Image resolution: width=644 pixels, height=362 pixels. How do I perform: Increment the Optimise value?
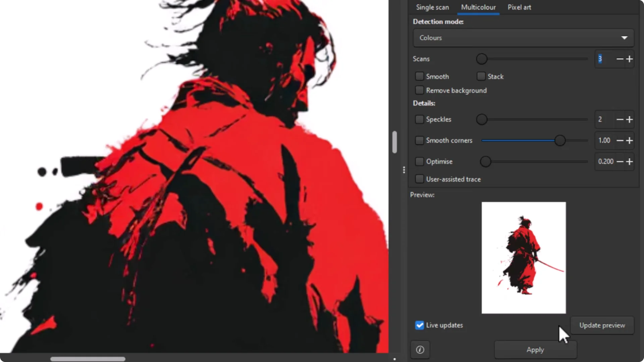click(629, 162)
